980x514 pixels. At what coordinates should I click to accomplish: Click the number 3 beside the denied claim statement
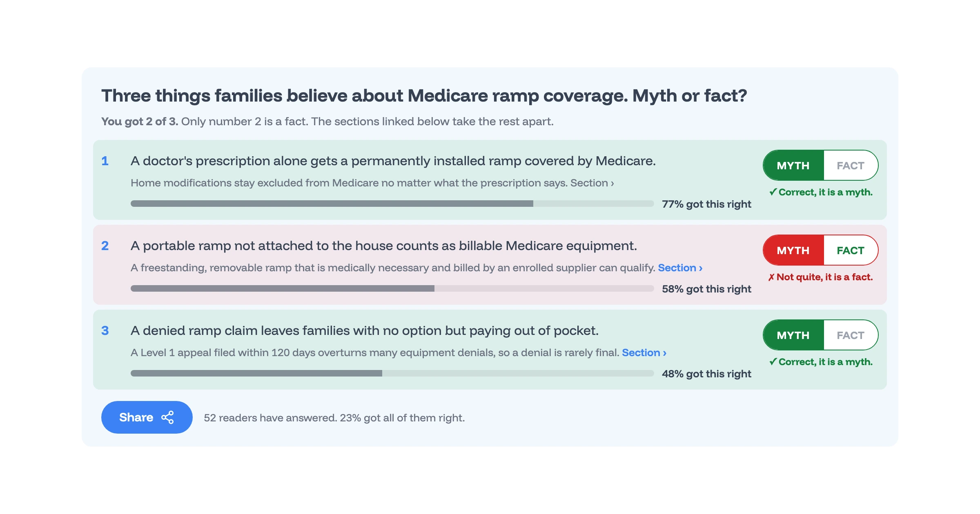point(105,330)
